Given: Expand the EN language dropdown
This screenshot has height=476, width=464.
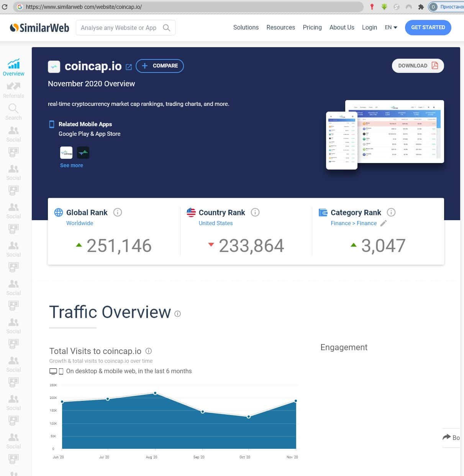Looking at the screenshot, I should pos(391,28).
